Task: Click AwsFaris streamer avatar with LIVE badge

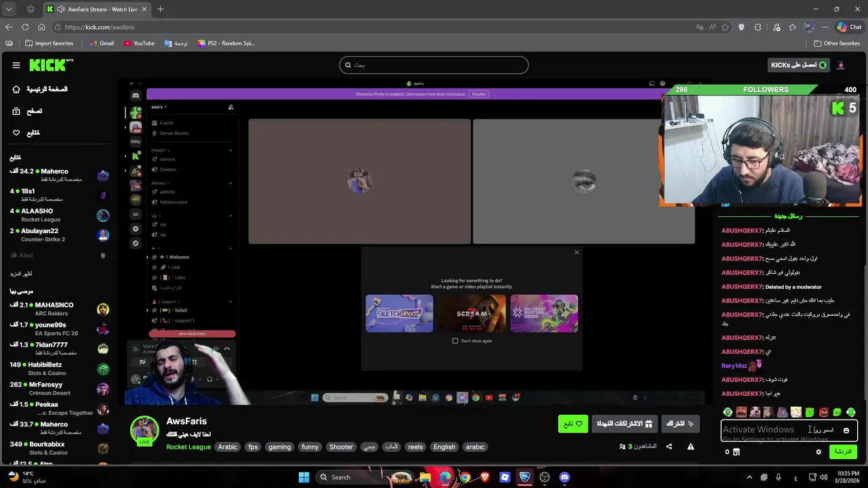Action: tap(144, 430)
